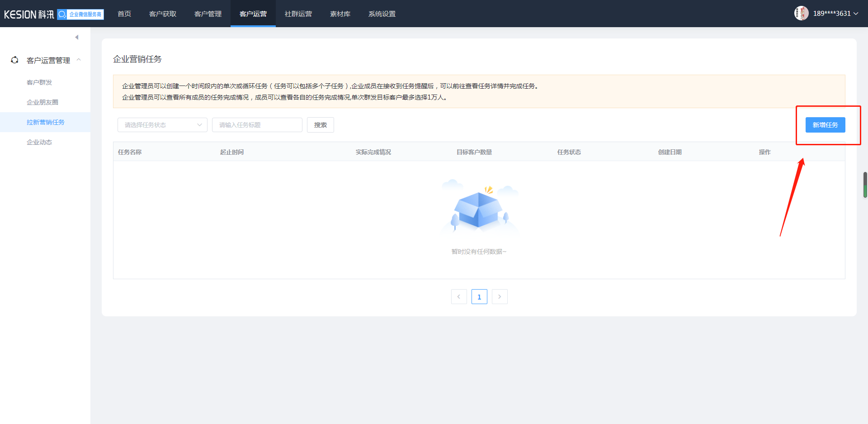Focus the 请输入任务标题 input field
868x424 pixels.
pyautogui.click(x=257, y=125)
